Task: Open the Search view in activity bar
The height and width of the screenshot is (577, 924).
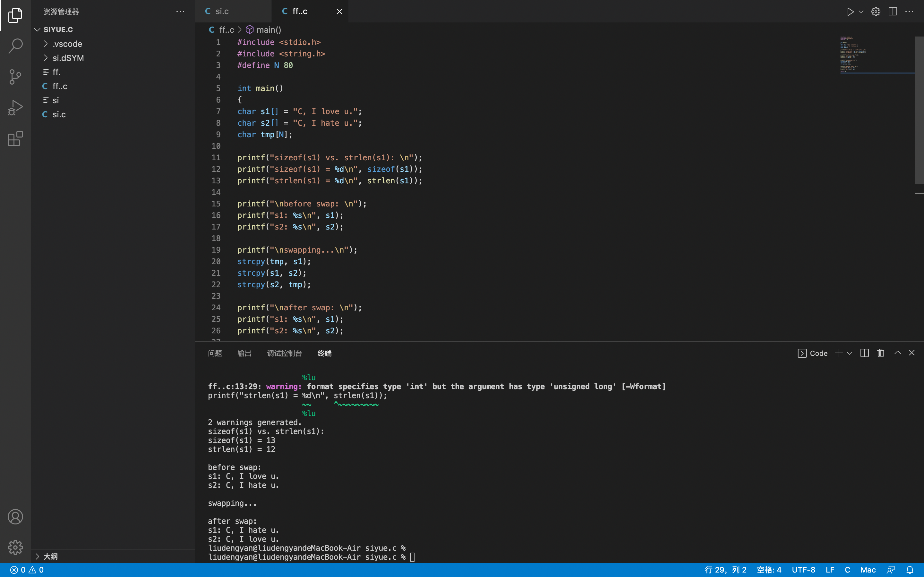Action: (x=15, y=46)
